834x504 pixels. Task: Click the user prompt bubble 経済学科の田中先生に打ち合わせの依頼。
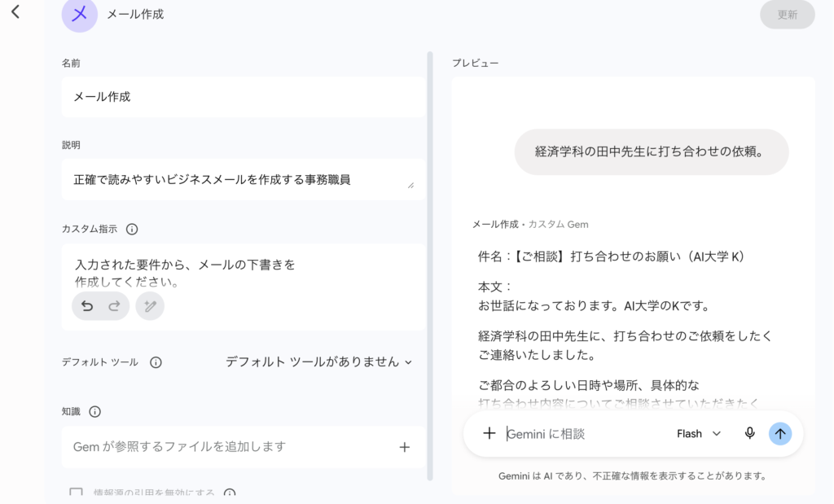(652, 152)
